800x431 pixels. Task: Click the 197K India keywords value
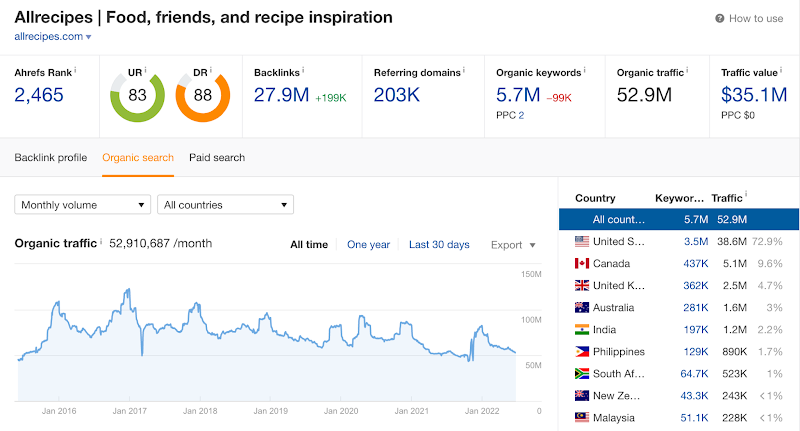point(695,329)
